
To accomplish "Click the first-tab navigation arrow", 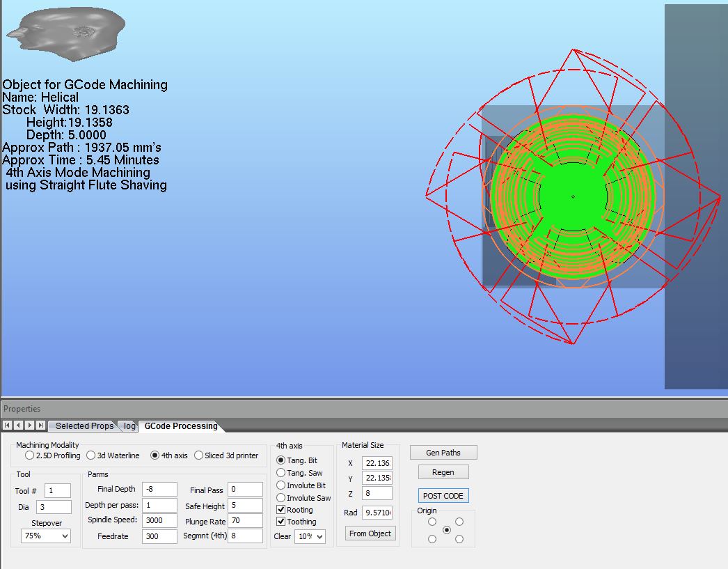I will [x=8, y=426].
